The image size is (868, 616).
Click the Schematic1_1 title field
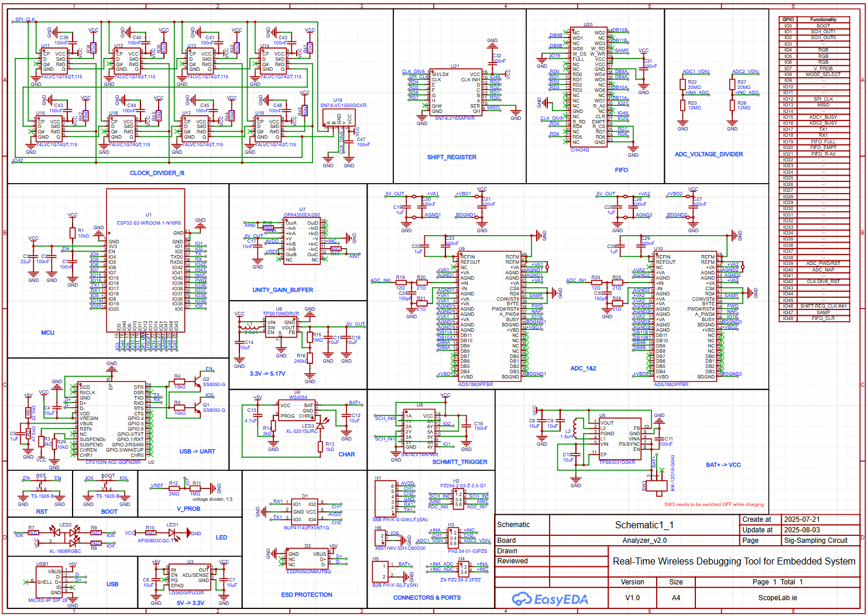(644, 525)
